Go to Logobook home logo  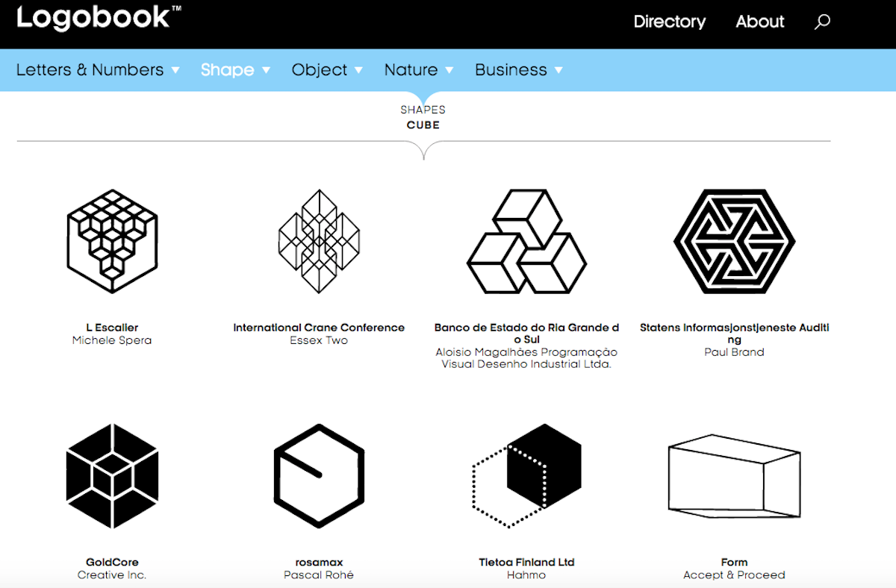coord(99,19)
